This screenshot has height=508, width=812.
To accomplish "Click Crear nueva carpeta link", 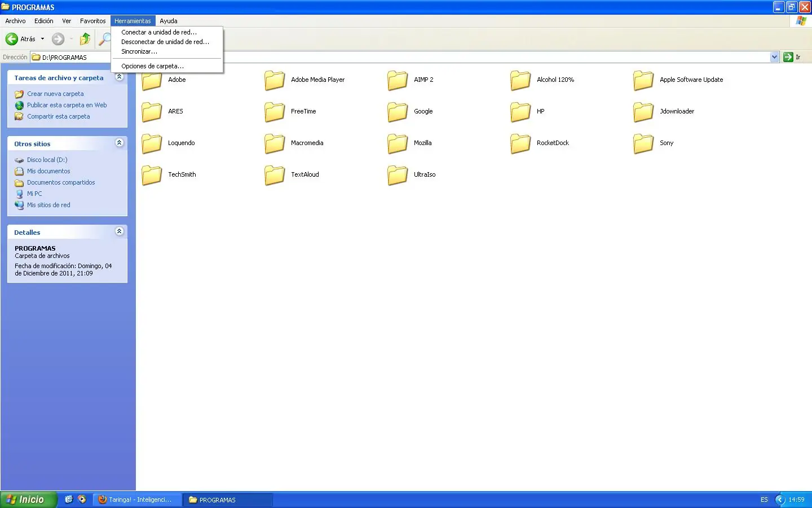I will (x=55, y=94).
